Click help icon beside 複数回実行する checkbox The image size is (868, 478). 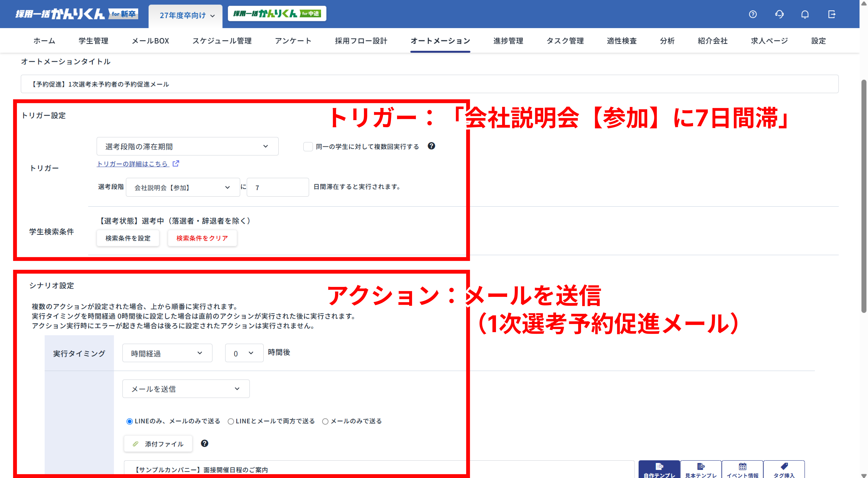[431, 146]
